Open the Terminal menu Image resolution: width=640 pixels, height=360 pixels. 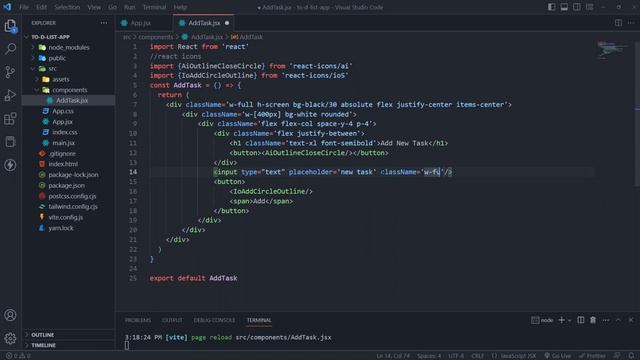[154, 7]
